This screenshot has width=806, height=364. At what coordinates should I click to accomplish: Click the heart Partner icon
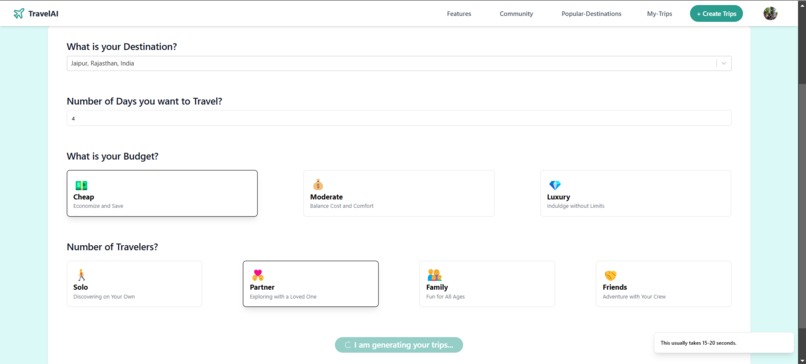point(258,275)
